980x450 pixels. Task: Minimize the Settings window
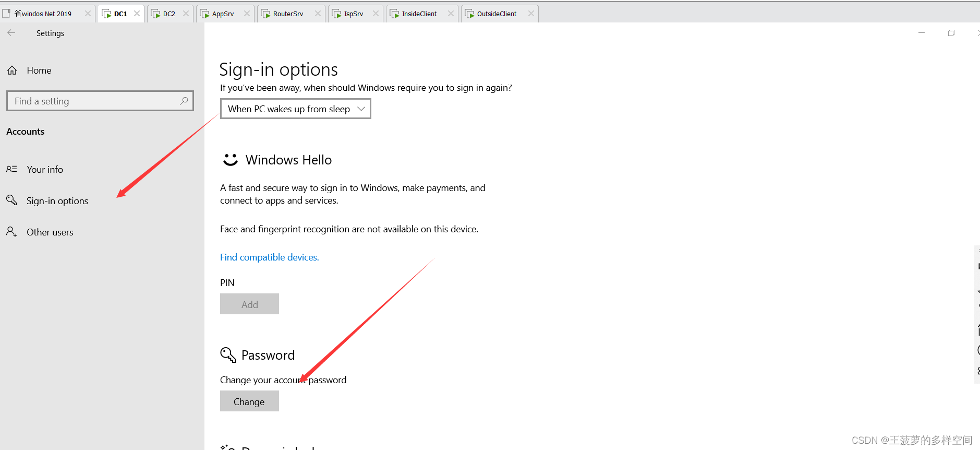tap(922, 33)
